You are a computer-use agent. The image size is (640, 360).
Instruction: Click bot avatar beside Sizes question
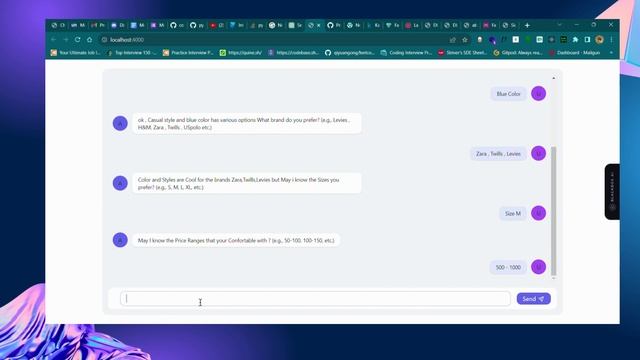pyautogui.click(x=120, y=183)
